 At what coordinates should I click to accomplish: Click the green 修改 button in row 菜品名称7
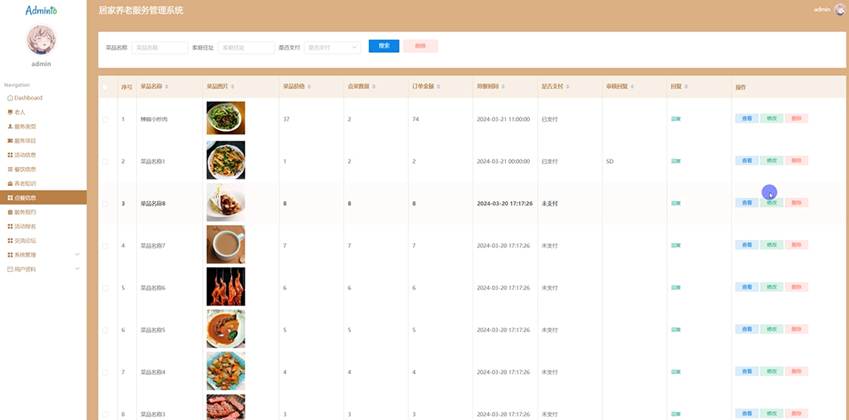(772, 245)
